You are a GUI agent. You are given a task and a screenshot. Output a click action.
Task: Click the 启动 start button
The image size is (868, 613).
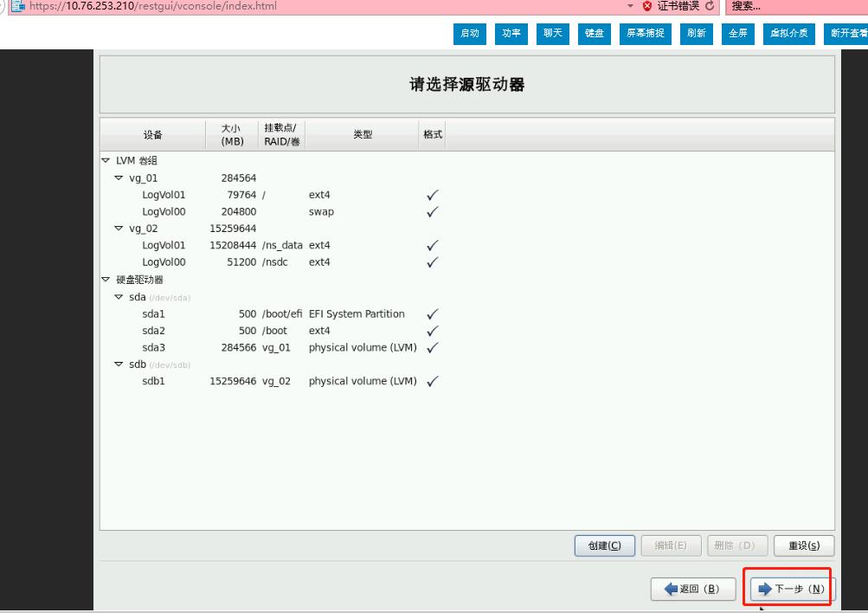[x=469, y=34]
